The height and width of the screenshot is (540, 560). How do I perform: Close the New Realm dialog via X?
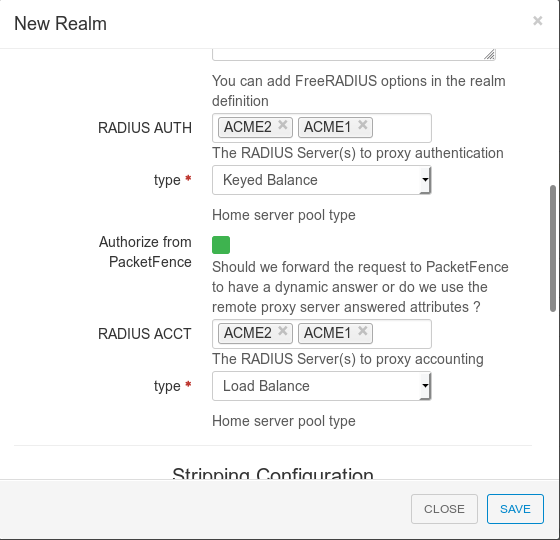tap(538, 21)
